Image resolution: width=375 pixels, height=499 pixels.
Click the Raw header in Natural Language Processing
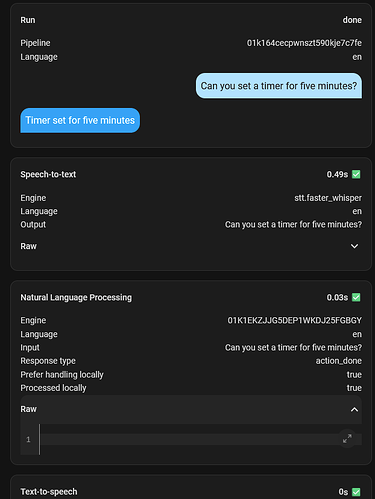[191, 409]
